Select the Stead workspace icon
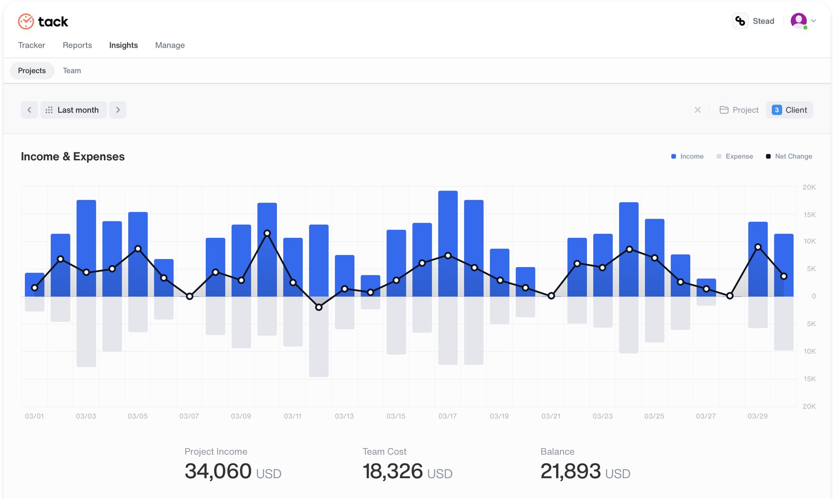834x504 pixels. [740, 20]
